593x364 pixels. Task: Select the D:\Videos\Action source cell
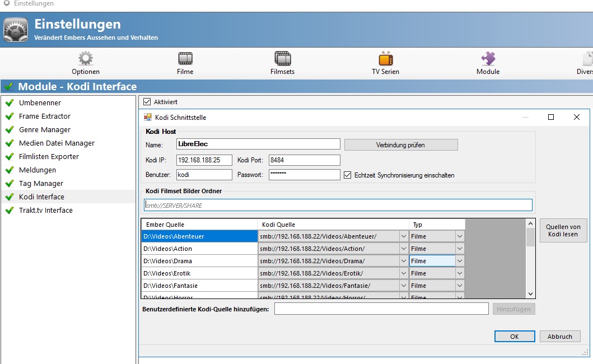tap(200, 249)
